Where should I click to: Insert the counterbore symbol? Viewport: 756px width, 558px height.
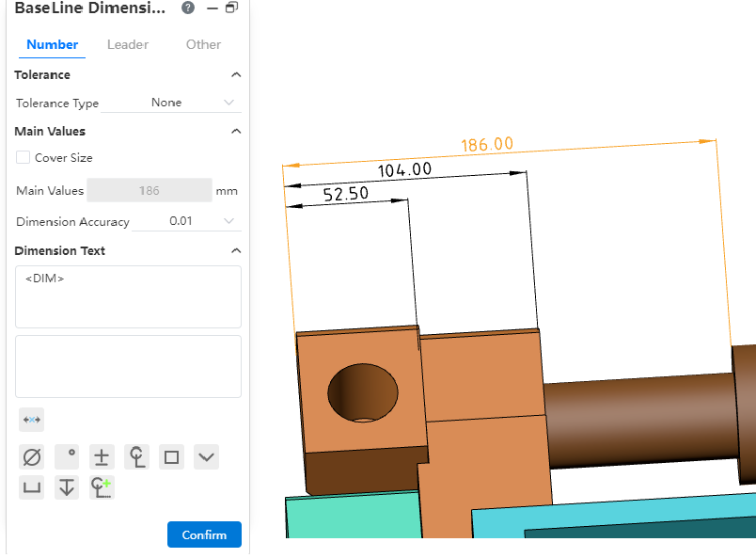(32, 487)
